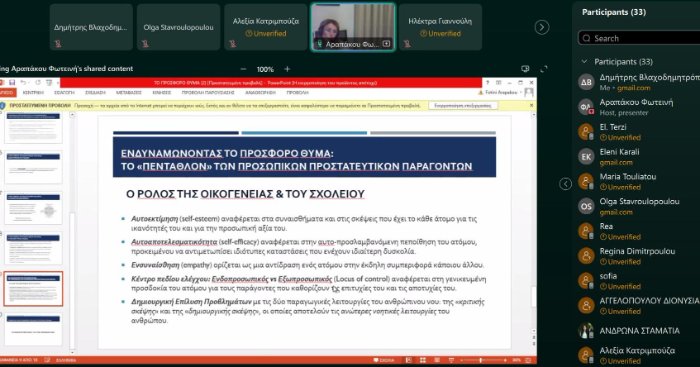Select Olga Stavroulopoulou video tile

point(178,27)
